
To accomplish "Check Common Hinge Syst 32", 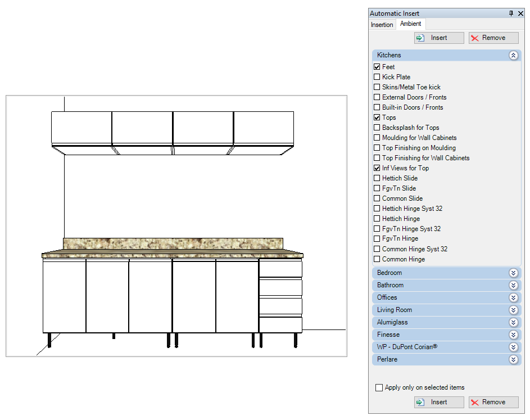I will pyautogui.click(x=377, y=249).
